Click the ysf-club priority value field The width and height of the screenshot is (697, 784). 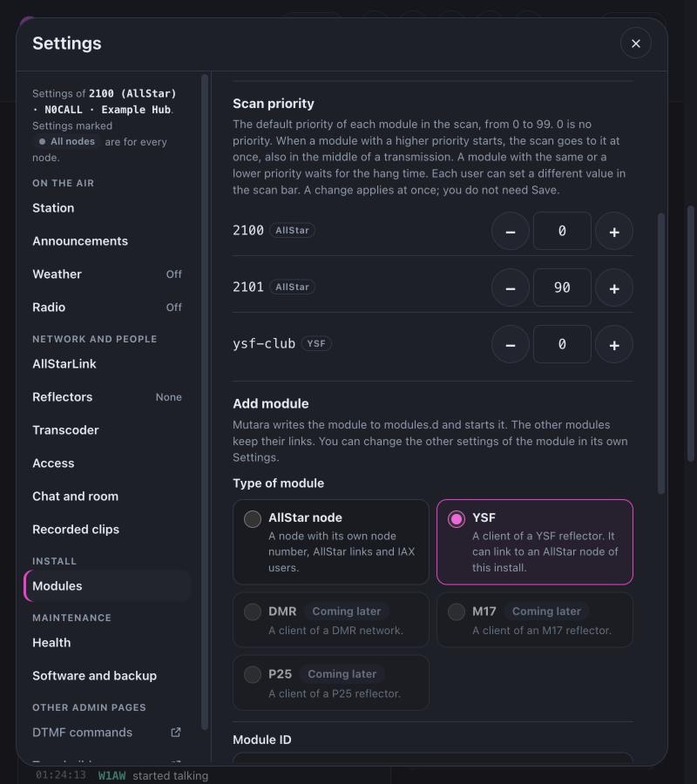tap(562, 344)
